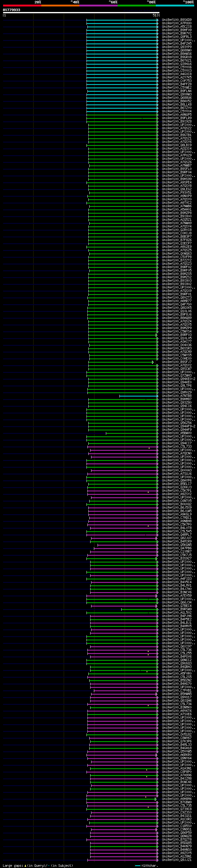Select hit label UniRef100_B8AWS6
Screen dimensions: 197x868
tap(177, 54)
